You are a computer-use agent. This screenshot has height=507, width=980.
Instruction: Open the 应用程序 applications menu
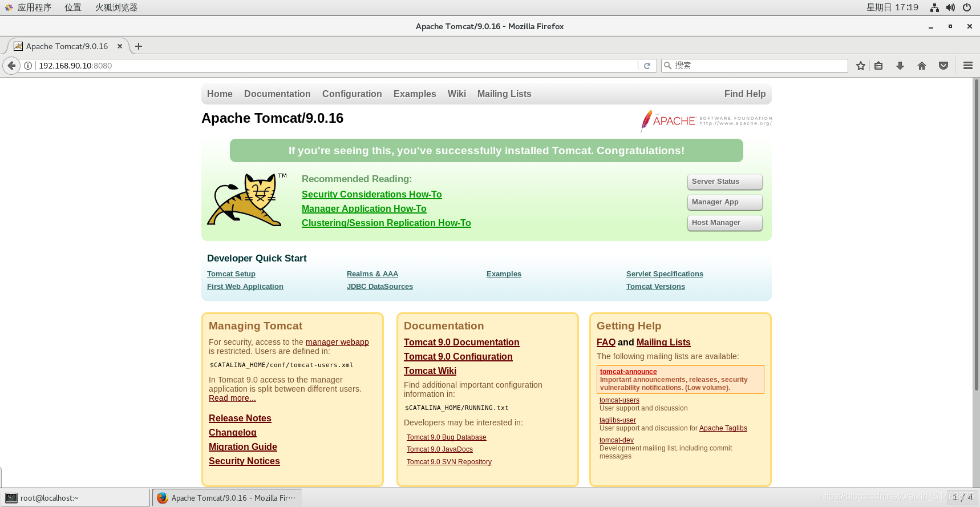29,7
